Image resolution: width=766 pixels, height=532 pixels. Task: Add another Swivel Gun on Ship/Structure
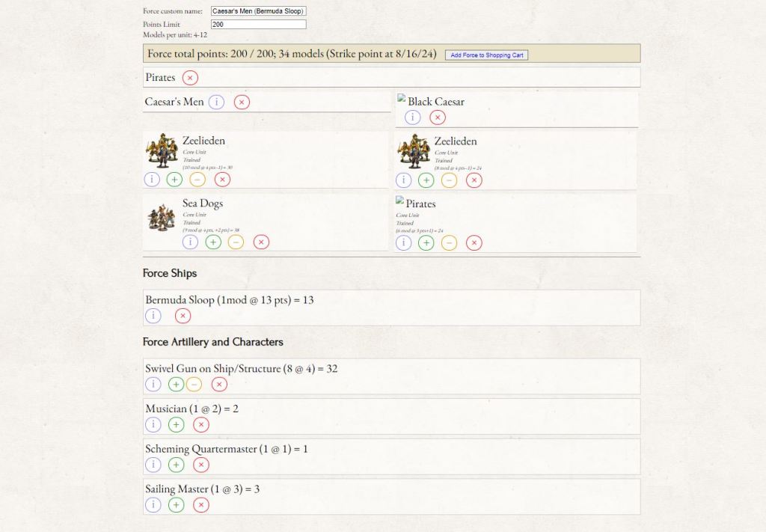tap(176, 385)
